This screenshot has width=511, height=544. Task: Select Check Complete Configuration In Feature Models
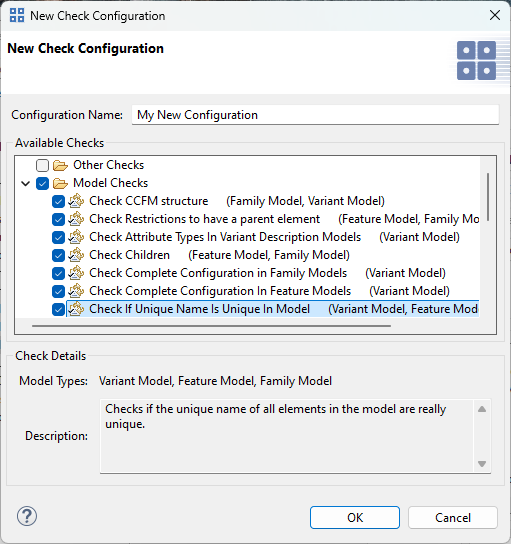pyautogui.click(x=270, y=291)
